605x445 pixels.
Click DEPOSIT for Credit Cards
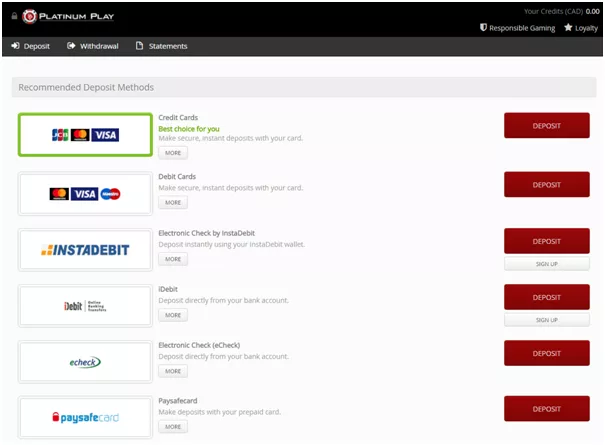pos(547,125)
